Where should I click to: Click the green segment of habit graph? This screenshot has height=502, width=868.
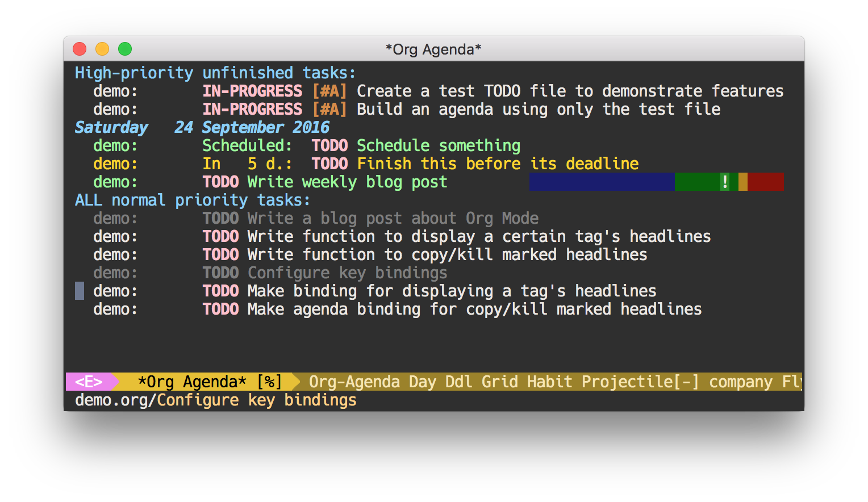pos(698,182)
